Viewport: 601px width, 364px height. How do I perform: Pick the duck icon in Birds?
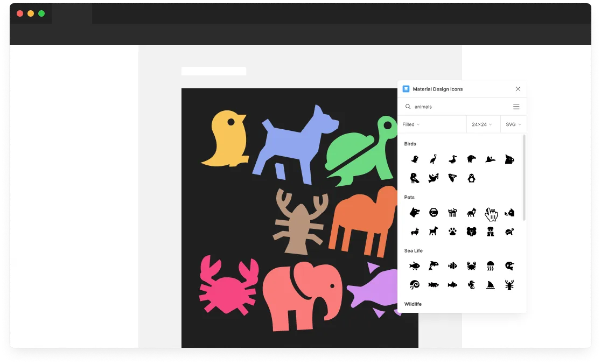[x=452, y=159]
